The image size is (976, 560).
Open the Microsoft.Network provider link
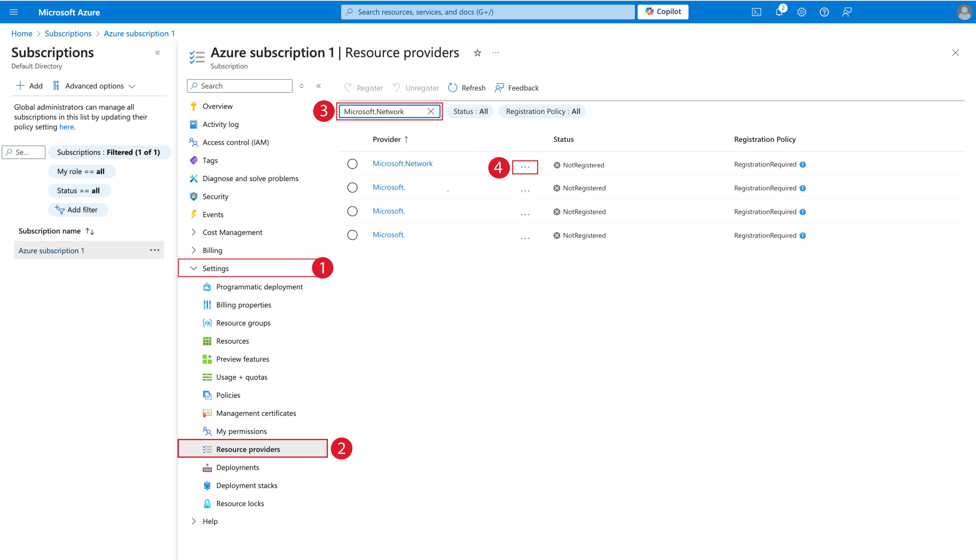[402, 164]
